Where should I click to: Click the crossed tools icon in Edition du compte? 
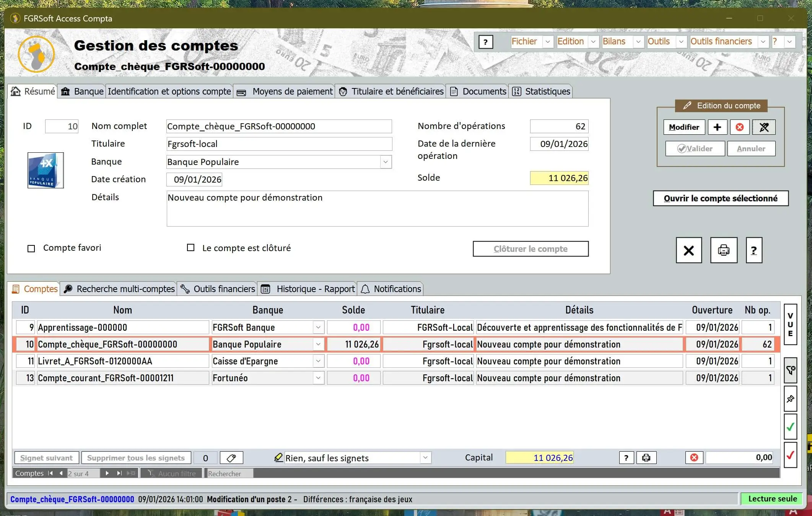click(764, 127)
